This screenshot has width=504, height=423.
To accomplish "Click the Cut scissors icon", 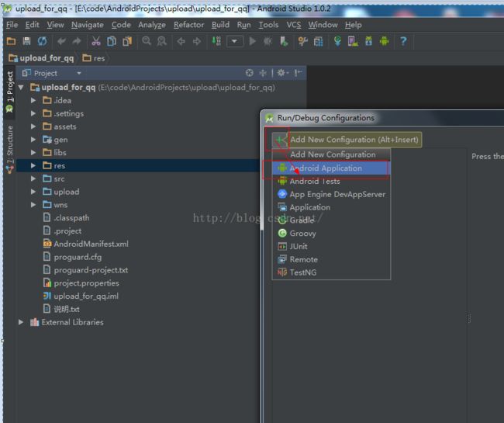I will 96,41.
